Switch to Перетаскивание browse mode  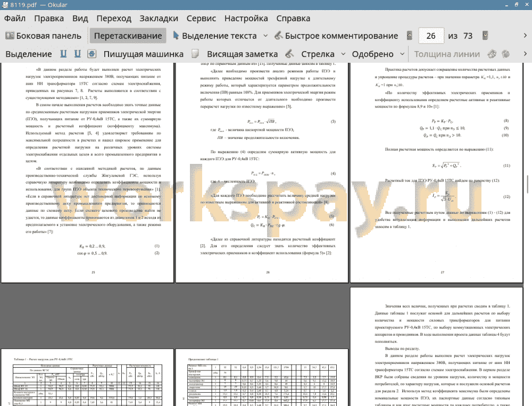pyautogui.click(x=128, y=36)
